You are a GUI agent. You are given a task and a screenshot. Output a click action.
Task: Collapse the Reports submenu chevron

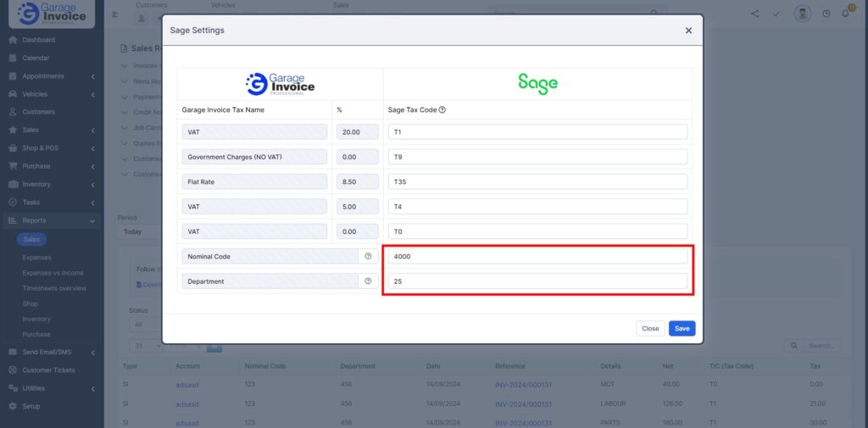93,220
